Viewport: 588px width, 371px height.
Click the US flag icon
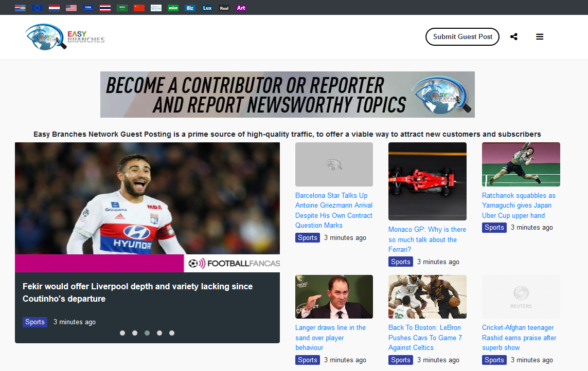(x=71, y=8)
